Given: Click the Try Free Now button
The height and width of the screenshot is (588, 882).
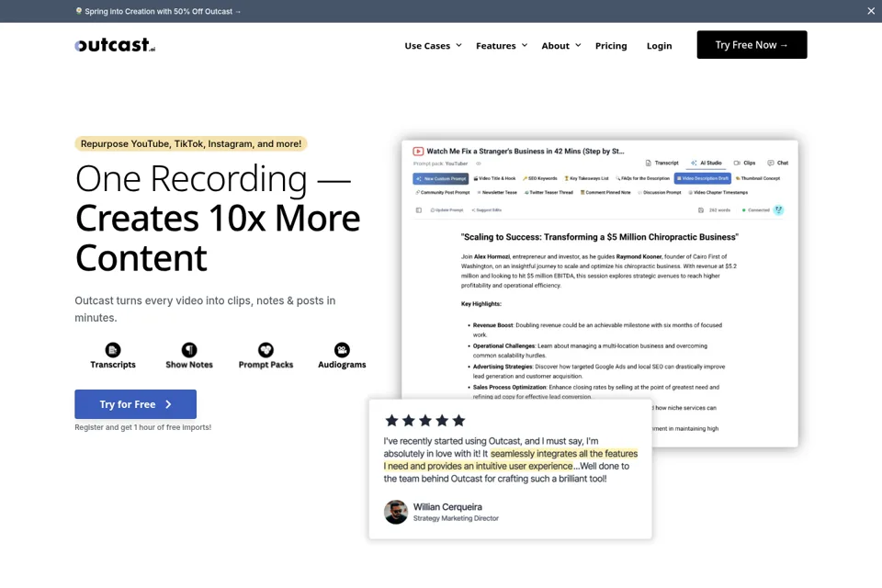Looking at the screenshot, I should tap(752, 44).
